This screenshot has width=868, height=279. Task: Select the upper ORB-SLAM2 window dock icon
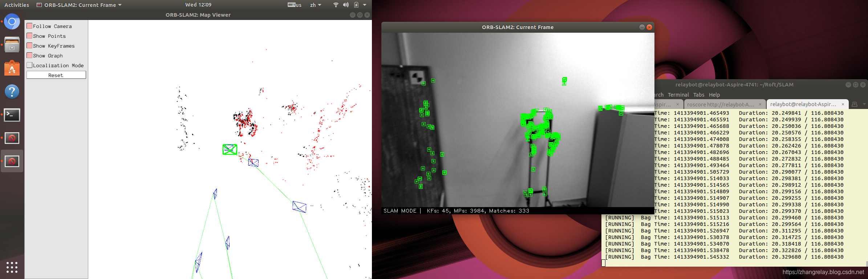(x=12, y=138)
